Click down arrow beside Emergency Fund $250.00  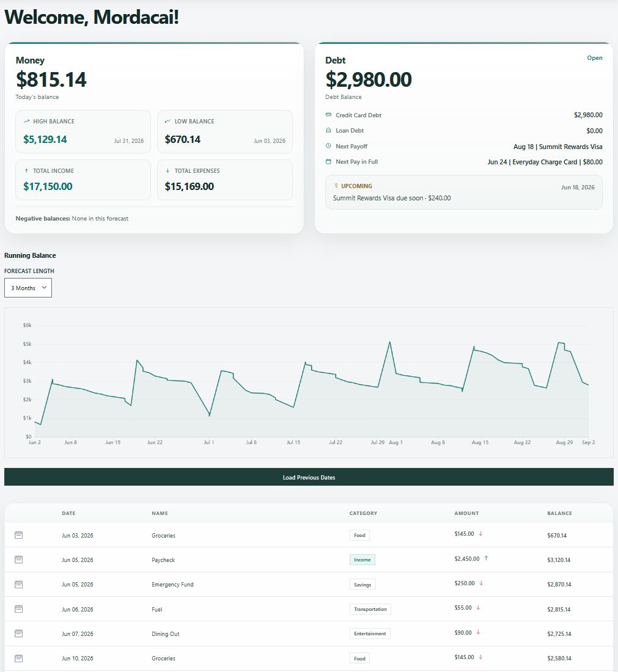481,583
